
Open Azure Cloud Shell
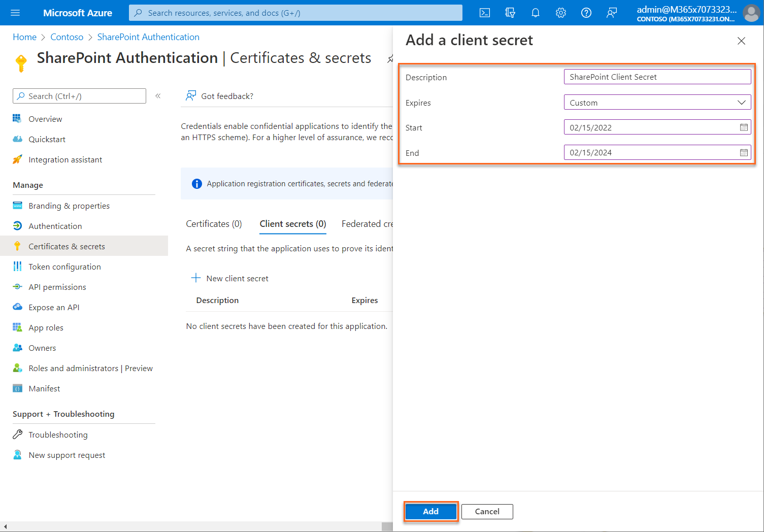coord(484,13)
